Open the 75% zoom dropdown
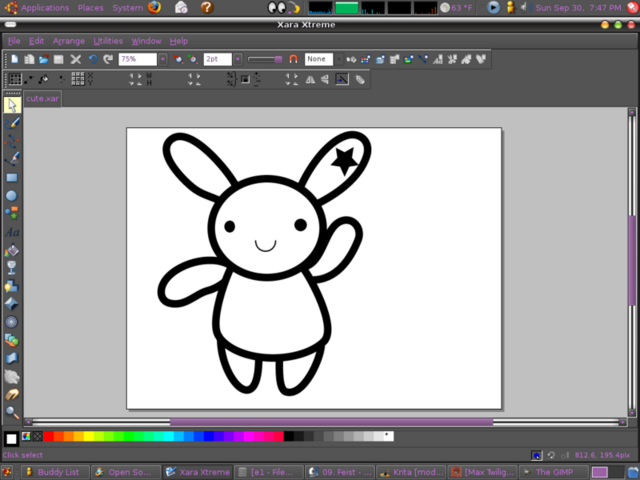640x480 pixels. coord(163,60)
